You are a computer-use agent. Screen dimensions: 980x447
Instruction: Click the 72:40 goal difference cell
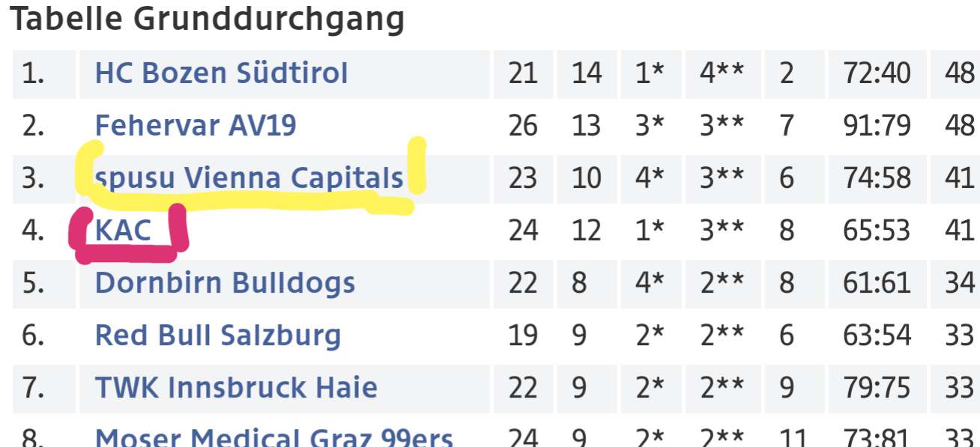pyautogui.click(x=877, y=73)
